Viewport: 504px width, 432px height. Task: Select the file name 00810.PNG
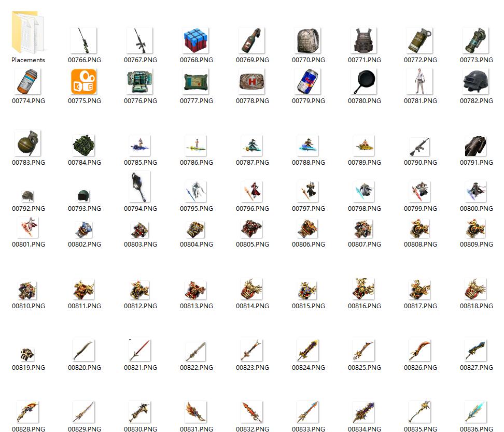(29, 306)
